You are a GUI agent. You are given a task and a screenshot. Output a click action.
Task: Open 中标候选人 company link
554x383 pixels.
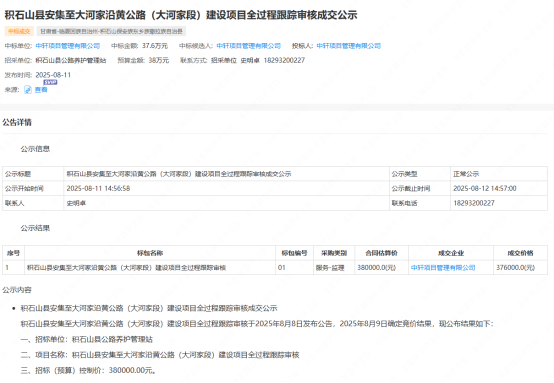click(248, 46)
